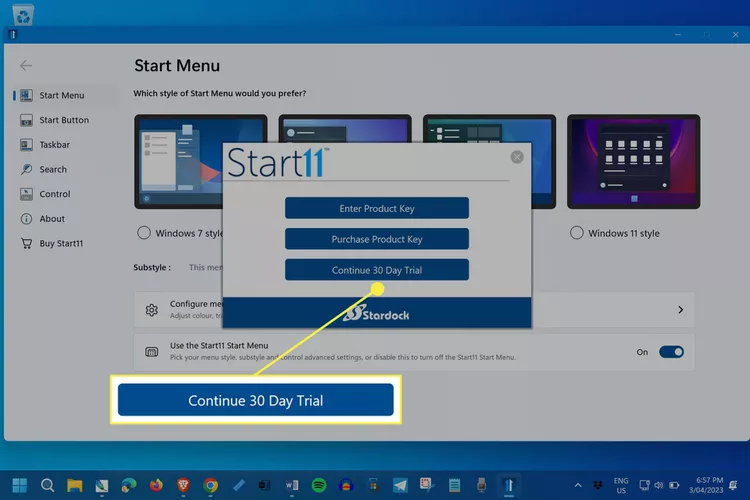Screen dimensions: 750x500
Task: Open the volume tray icon
Action: coord(659,485)
